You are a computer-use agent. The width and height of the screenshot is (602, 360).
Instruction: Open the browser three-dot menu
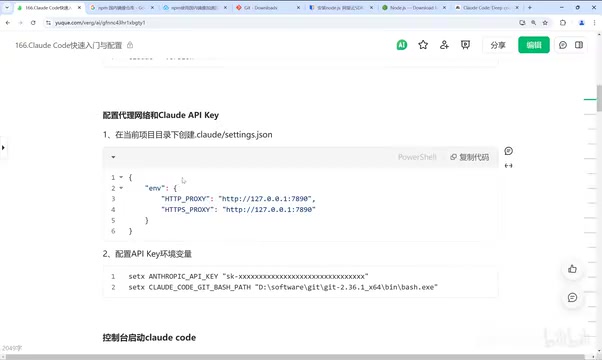(594, 23)
